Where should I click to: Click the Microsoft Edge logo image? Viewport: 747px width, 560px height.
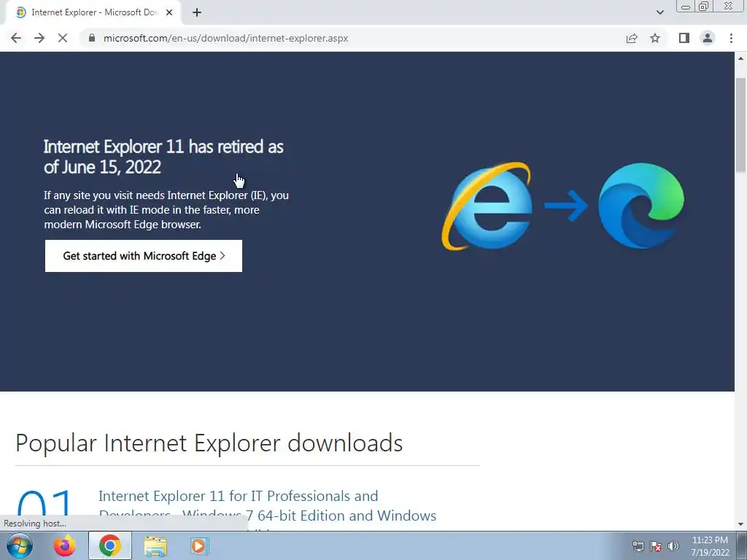click(640, 206)
